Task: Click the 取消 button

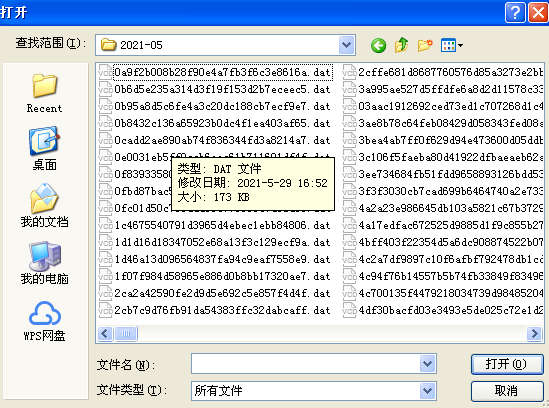Action: coord(507,391)
